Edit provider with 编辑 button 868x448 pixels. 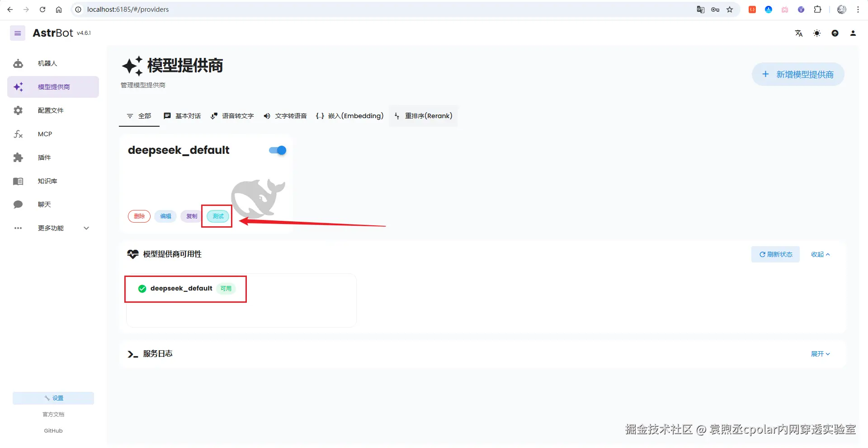click(x=165, y=216)
